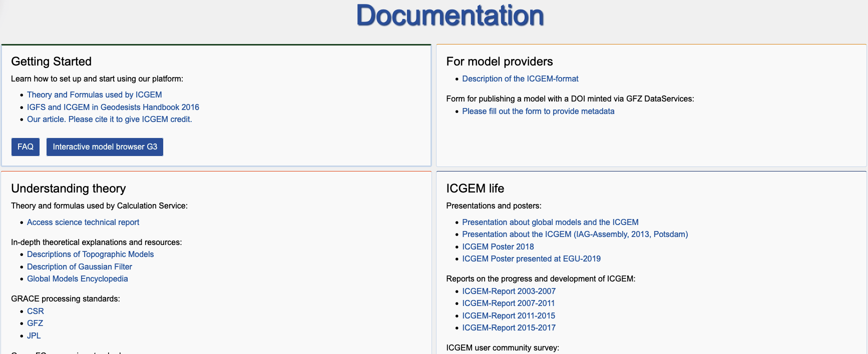
Task: Open Global Models Encyclopedia link
Action: [78, 279]
